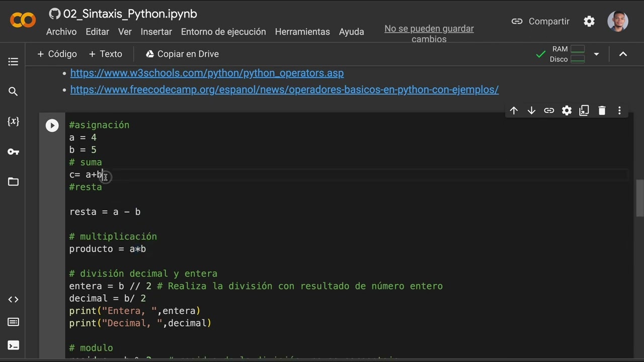Open the table of contents sidebar
644x362 pixels.
[13, 62]
